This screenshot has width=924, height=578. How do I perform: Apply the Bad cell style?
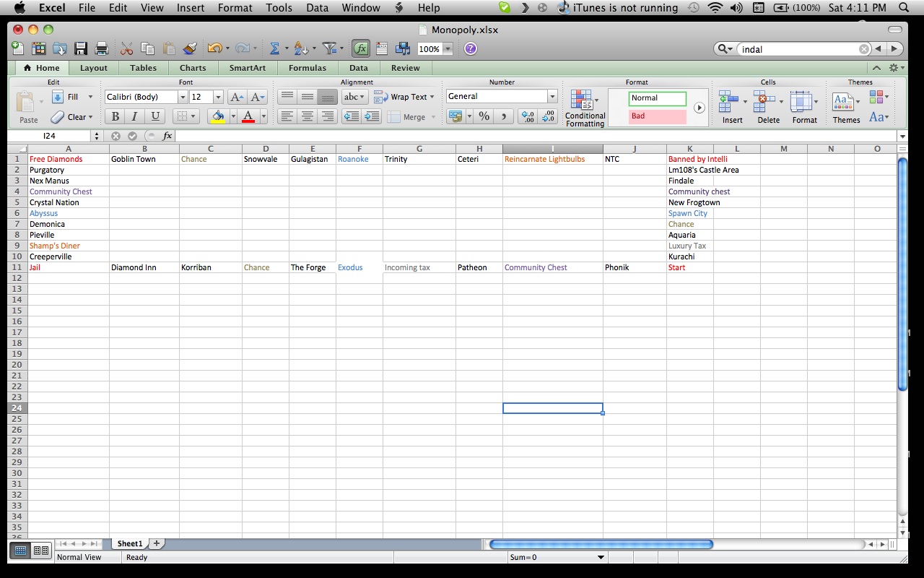(657, 116)
